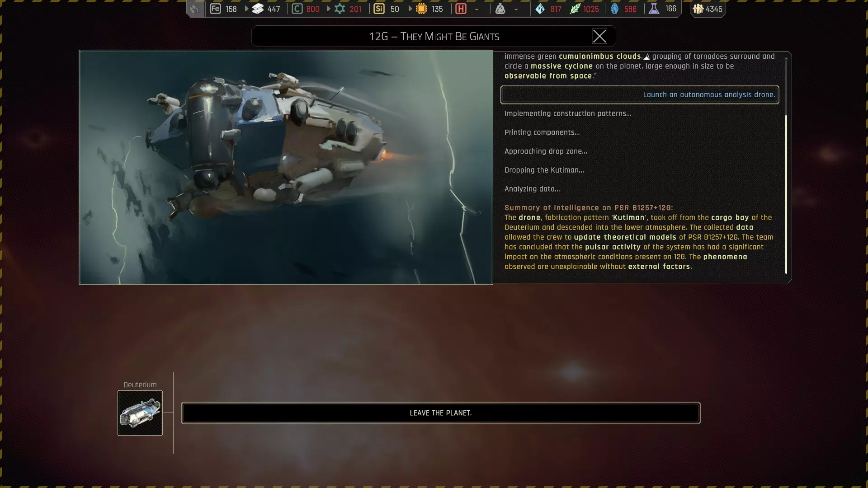868x488 pixels.
Task: Click the arrow between silicon and electronics
Action: pos(410,9)
